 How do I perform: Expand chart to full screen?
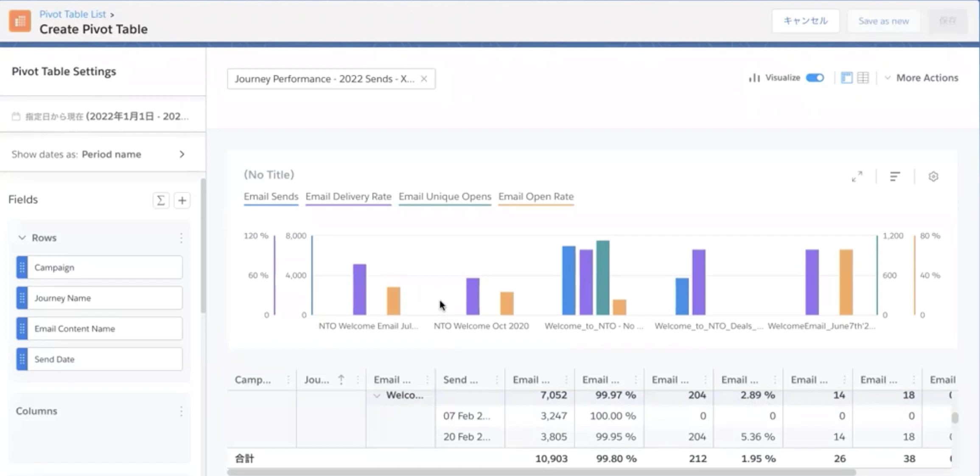857,176
